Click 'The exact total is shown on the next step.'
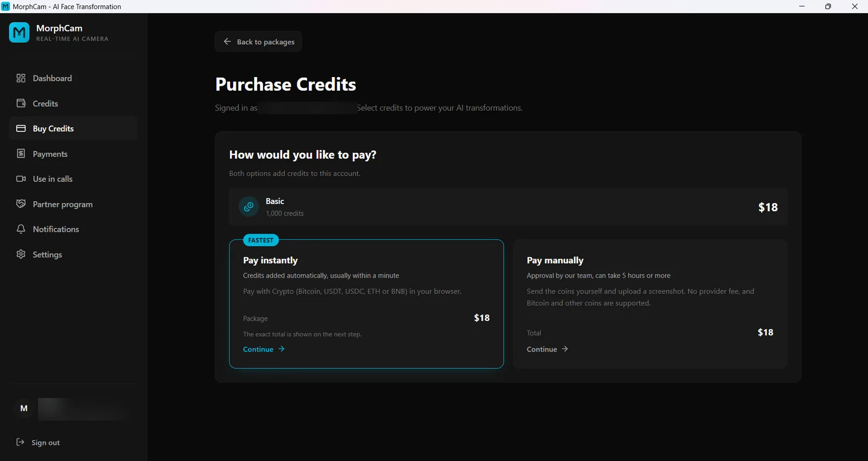The width and height of the screenshot is (868, 461). pyautogui.click(x=302, y=334)
